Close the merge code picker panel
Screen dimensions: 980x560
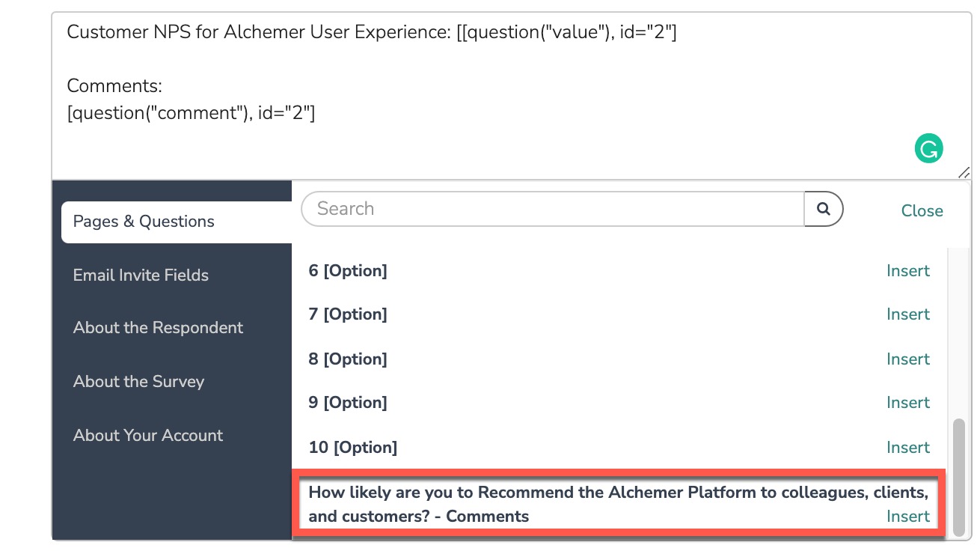click(x=922, y=211)
